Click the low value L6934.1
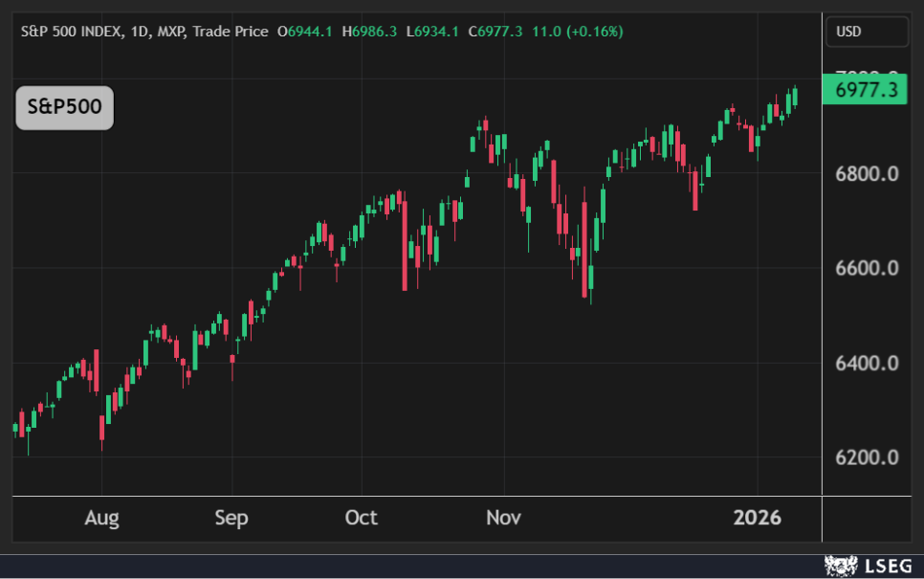924x579 pixels. point(432,32)
